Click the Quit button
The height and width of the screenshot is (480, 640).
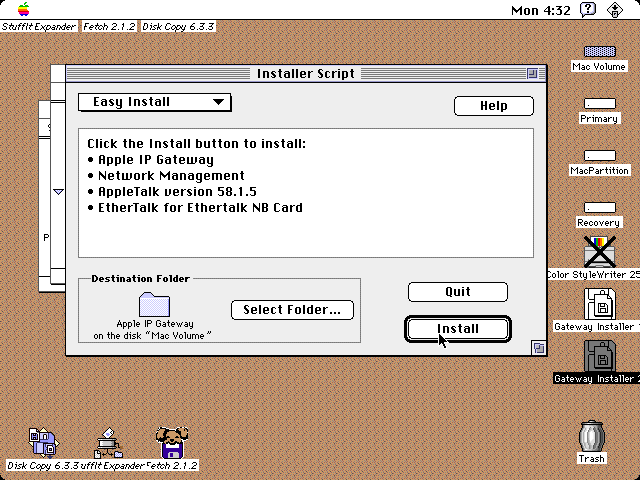tap(458, 292)
